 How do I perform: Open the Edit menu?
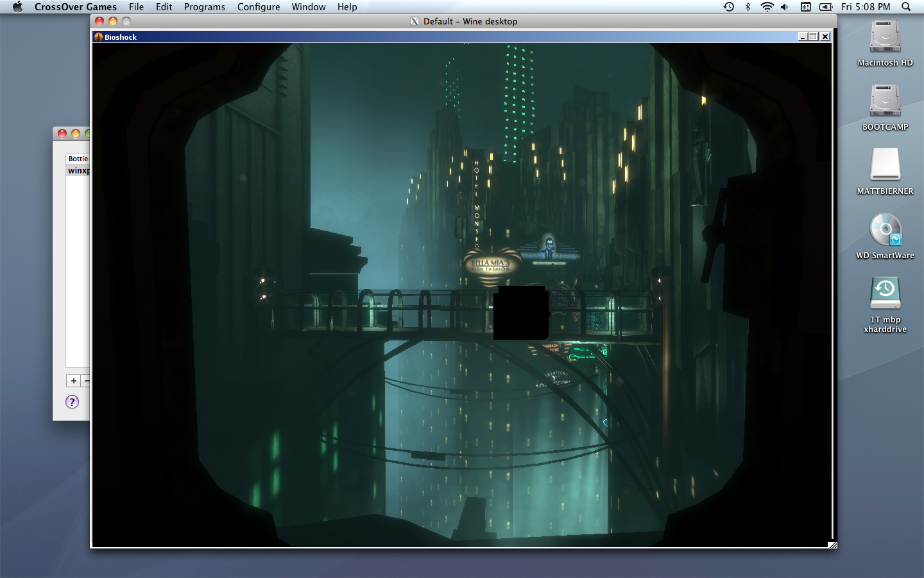164,7
